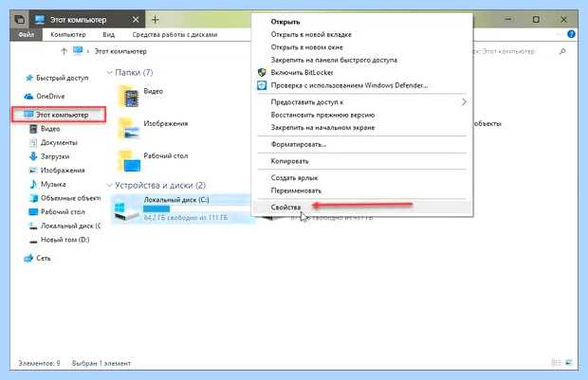Open the Вид ribbon tab
Screen dimensions: 588x380
tap(109, 34)
